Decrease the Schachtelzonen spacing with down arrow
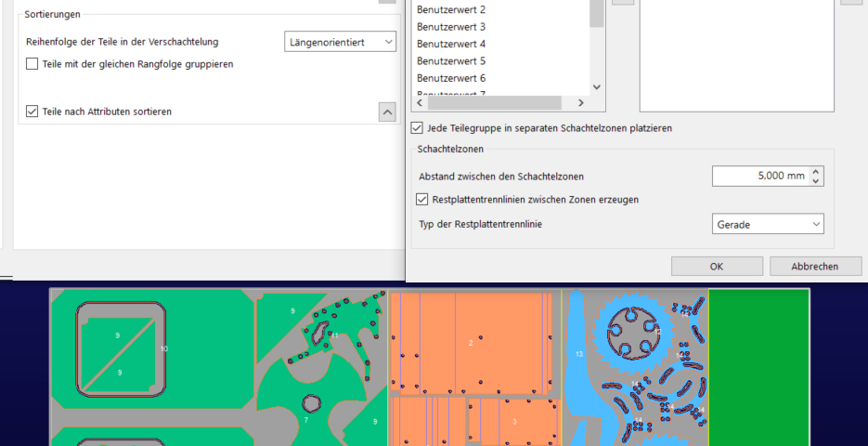Image resolution: width=868 pixels, height=446 pixels. point(815,181)
